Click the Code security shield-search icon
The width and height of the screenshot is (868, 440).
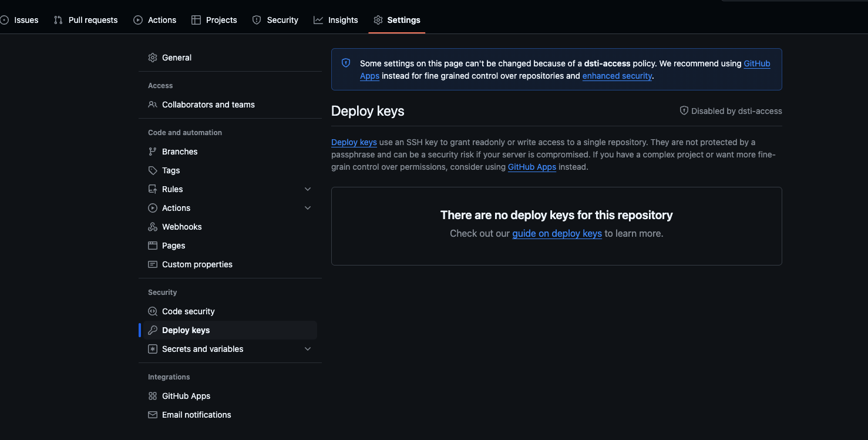click(153, 311)
